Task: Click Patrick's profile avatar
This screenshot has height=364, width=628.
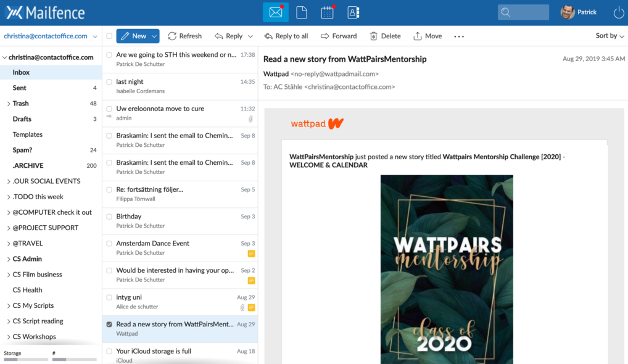Action: (x=567, y=12)
